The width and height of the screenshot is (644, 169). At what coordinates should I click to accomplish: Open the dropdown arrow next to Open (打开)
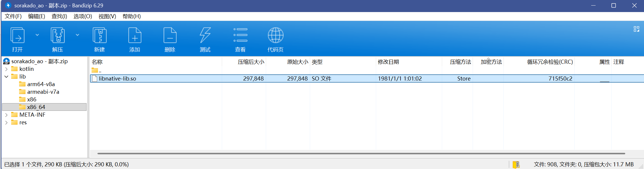[37, 35]
